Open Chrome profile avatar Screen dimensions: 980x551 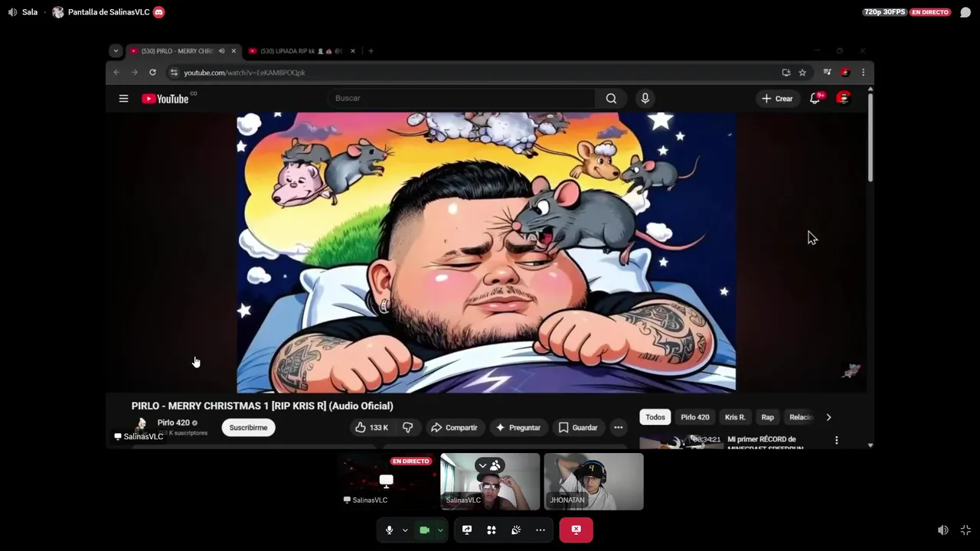pos(844,73)
